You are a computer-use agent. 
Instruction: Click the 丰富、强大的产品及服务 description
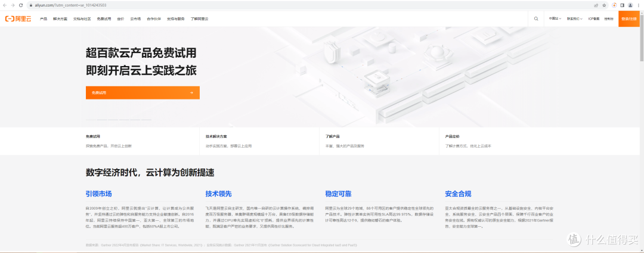tap(345, 146)
